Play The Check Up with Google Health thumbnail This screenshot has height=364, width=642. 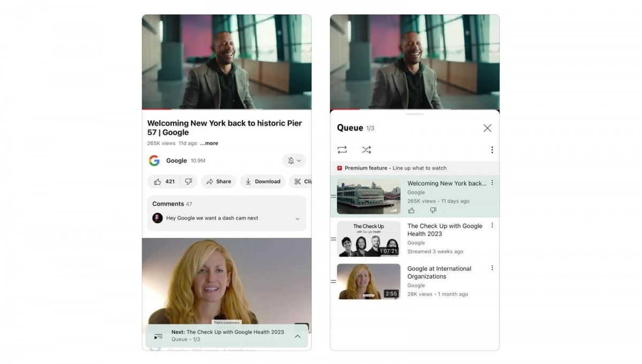(368, 239)
